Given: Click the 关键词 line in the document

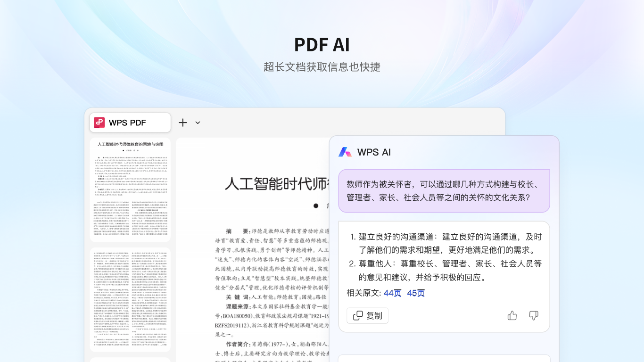Looking at the screenshot, I should 276,297.
